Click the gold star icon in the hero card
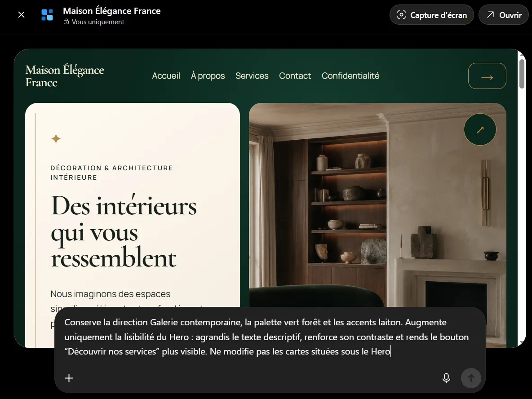 [x=56, y=138]
